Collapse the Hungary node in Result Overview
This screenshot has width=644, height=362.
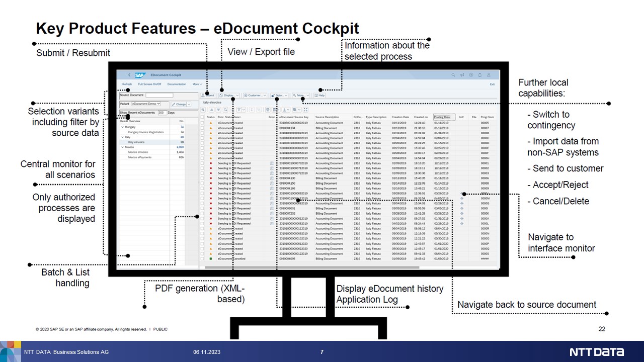pyautogui.click(x=122, y=127)
